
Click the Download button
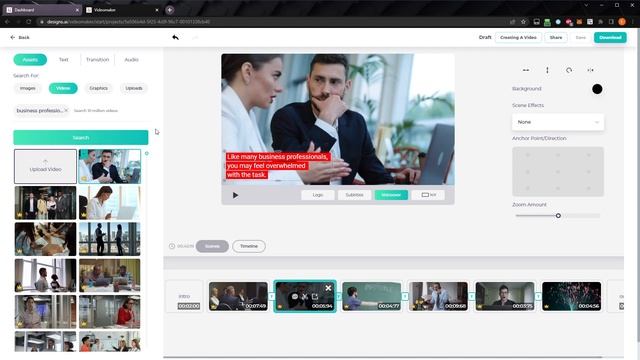[610, 38]
